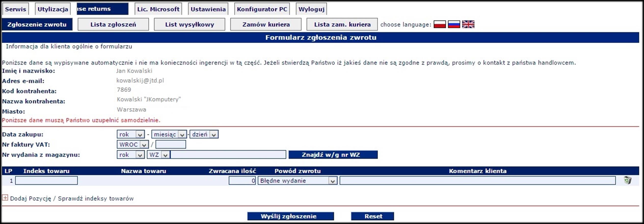This screenshot has height=224, width=644.
Task: Click the Powód zwrotu column header
Action: 297,171
